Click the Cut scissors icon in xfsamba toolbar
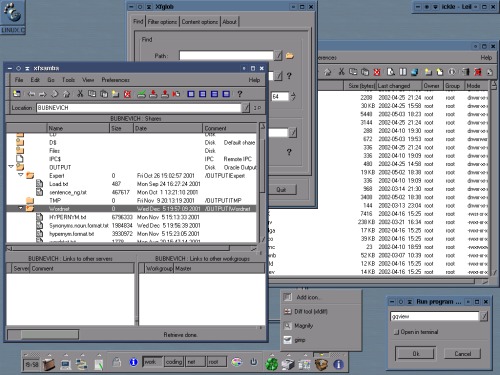 [x=80, y=94]
